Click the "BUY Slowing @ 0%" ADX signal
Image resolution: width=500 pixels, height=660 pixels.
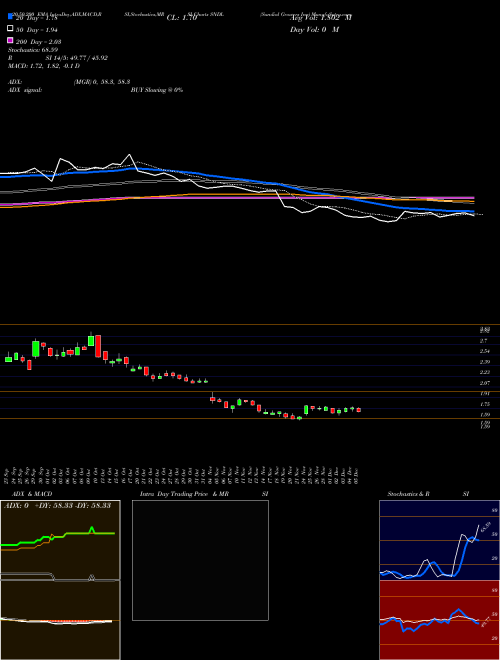click(157, 90)
